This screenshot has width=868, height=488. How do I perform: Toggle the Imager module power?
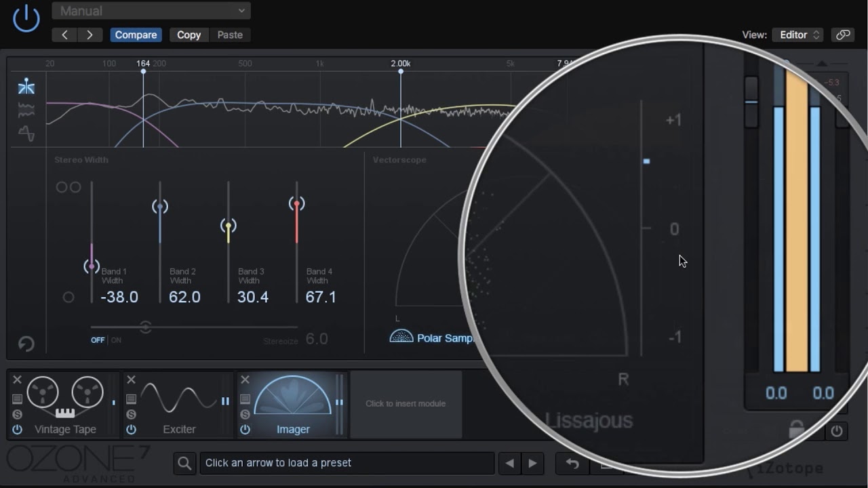pos(245,429)
